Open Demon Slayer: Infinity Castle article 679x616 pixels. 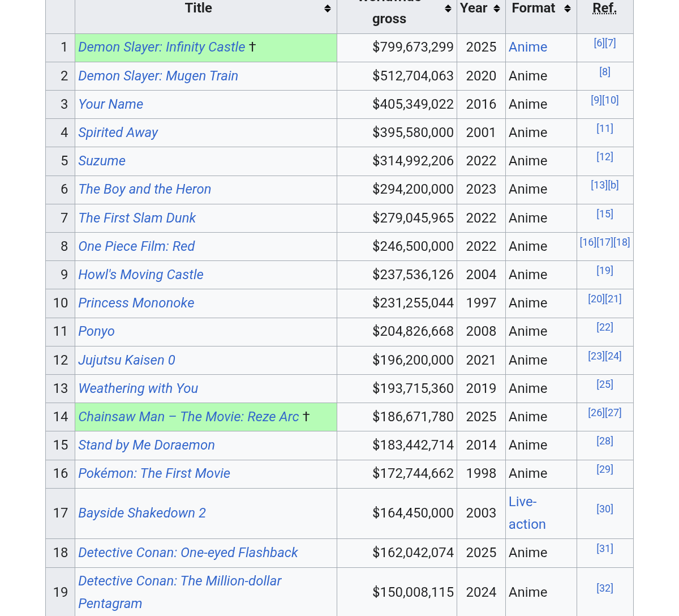(x=162, y=47)
